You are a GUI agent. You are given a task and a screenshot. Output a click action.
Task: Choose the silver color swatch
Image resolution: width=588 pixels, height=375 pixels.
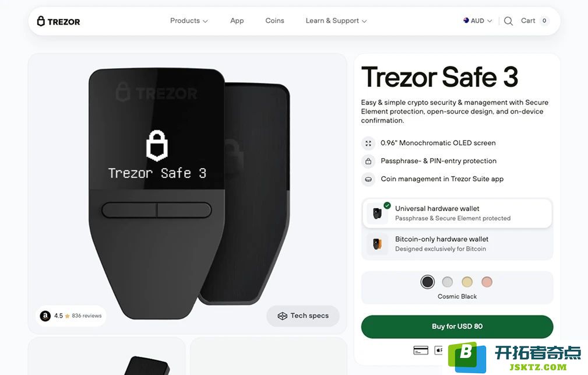[x=448, y=282]
